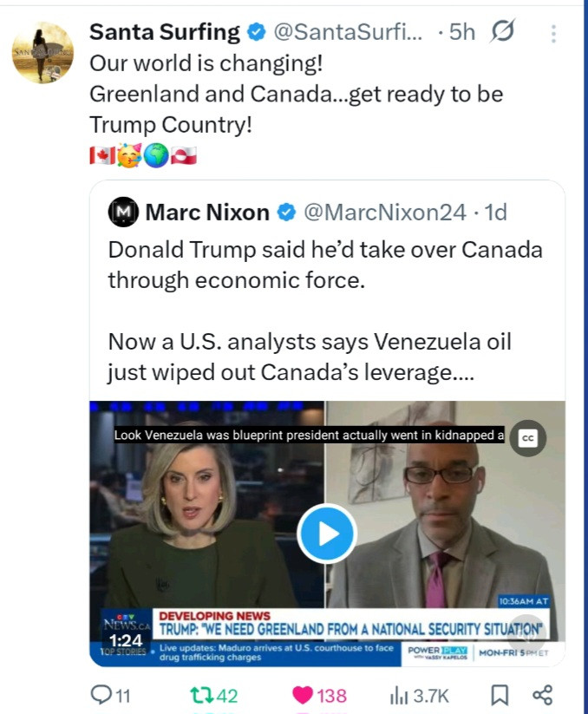
Task: Open the Santa Surfing display name link
Action: point(165,33)
